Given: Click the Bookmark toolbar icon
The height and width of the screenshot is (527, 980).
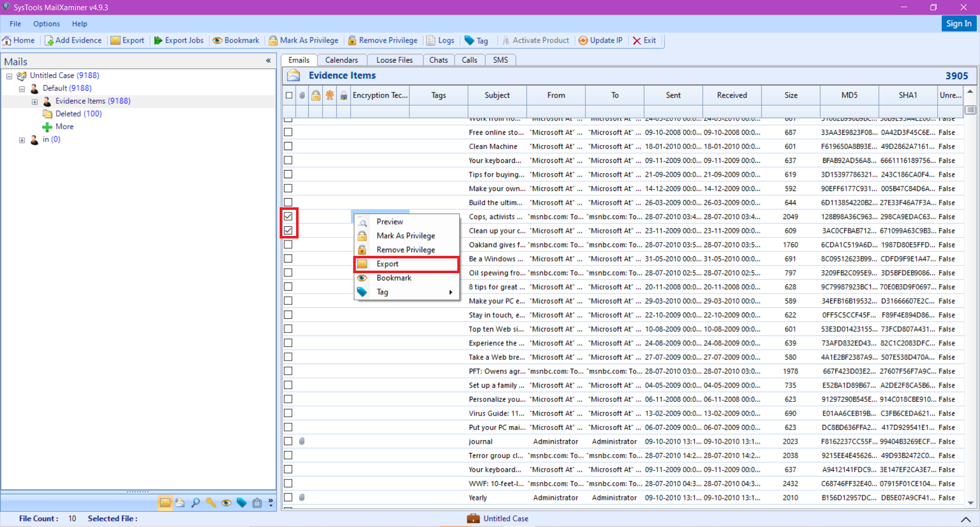Looking at the screenshot, I should pos(235,40).
